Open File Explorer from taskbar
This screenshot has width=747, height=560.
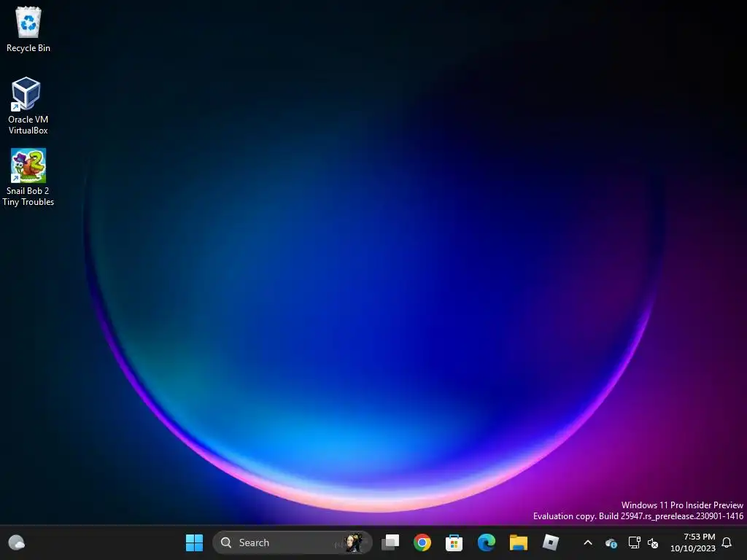[519, 542]
